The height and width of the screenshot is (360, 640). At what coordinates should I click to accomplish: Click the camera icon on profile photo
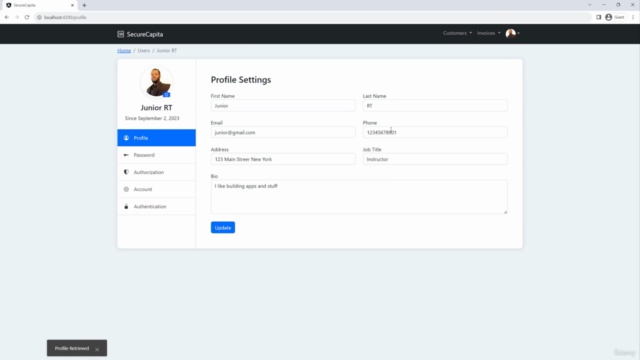pyautogui.click(x=166, y=95)
